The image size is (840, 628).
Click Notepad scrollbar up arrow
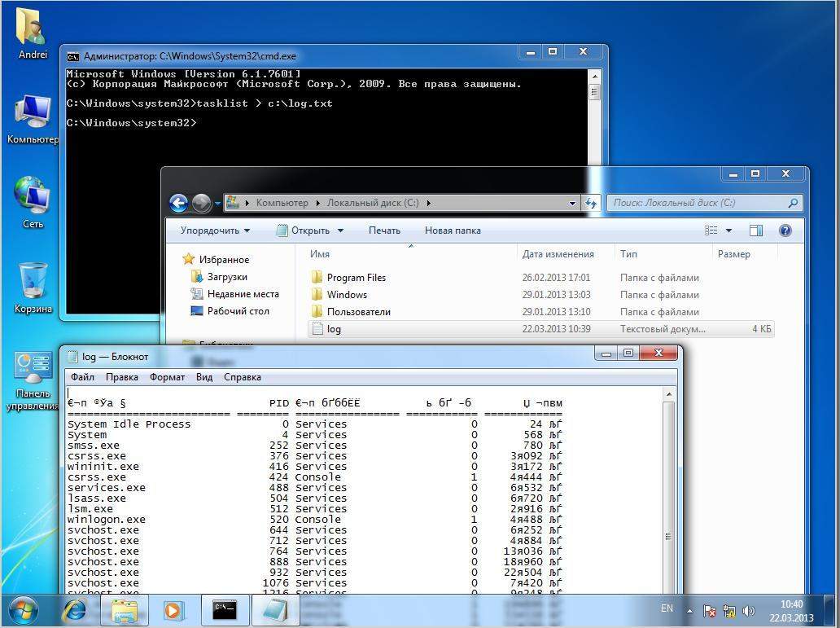tap(668, 395)
